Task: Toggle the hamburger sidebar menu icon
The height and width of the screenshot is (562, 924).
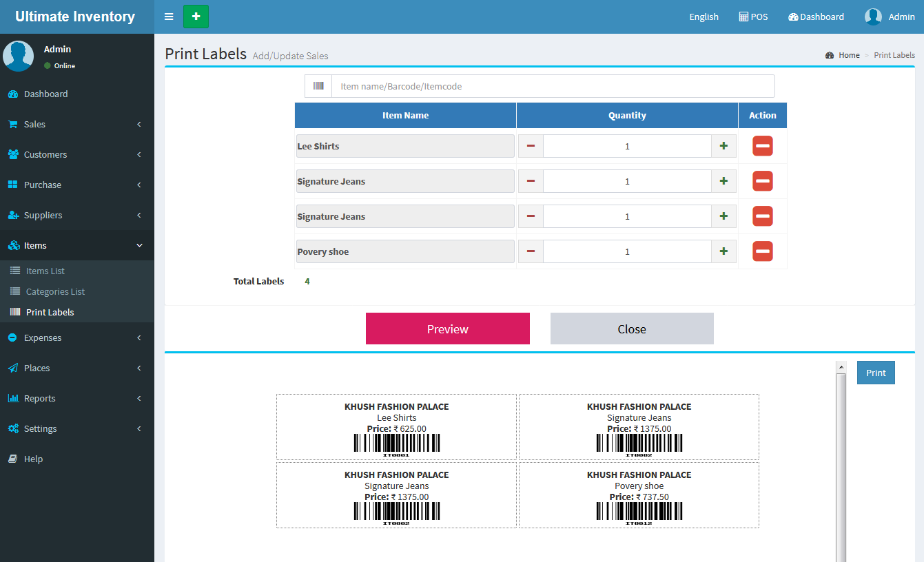Action: [169, 17]
